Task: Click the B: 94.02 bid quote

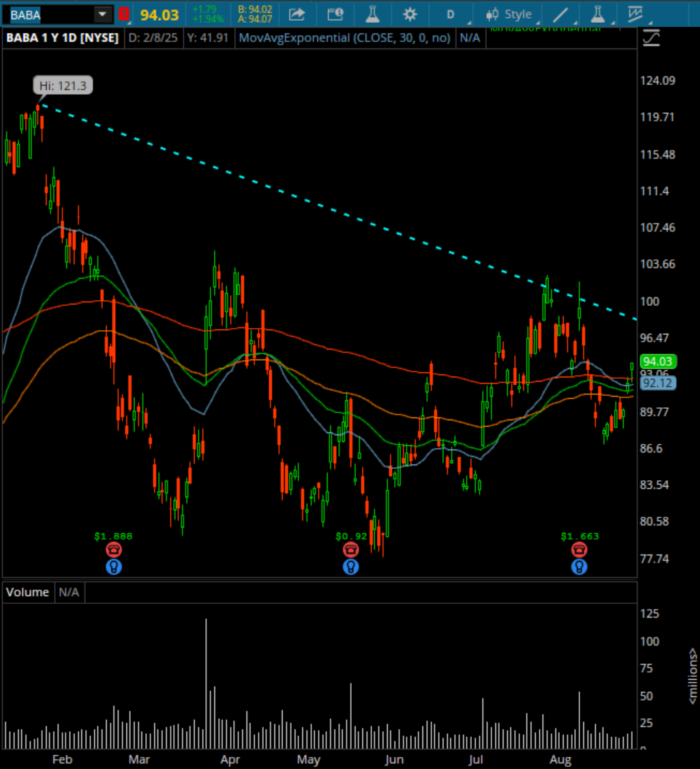Action: [x=255, y=9]
